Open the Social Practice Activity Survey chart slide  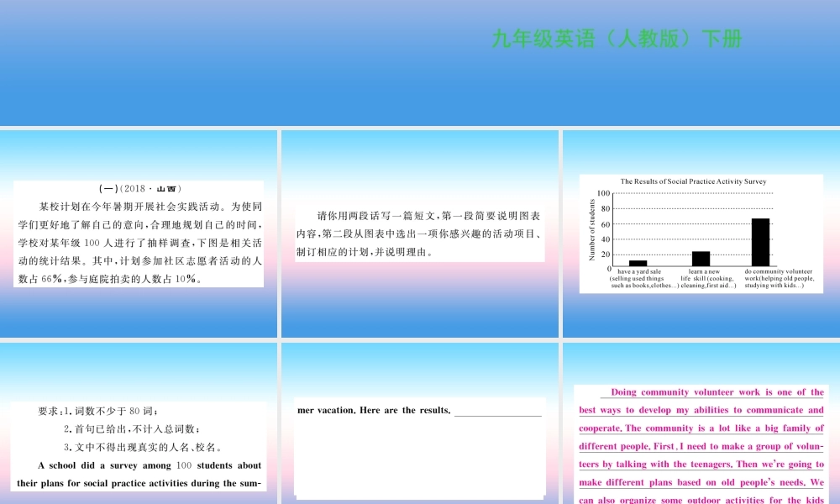point(701,234)
